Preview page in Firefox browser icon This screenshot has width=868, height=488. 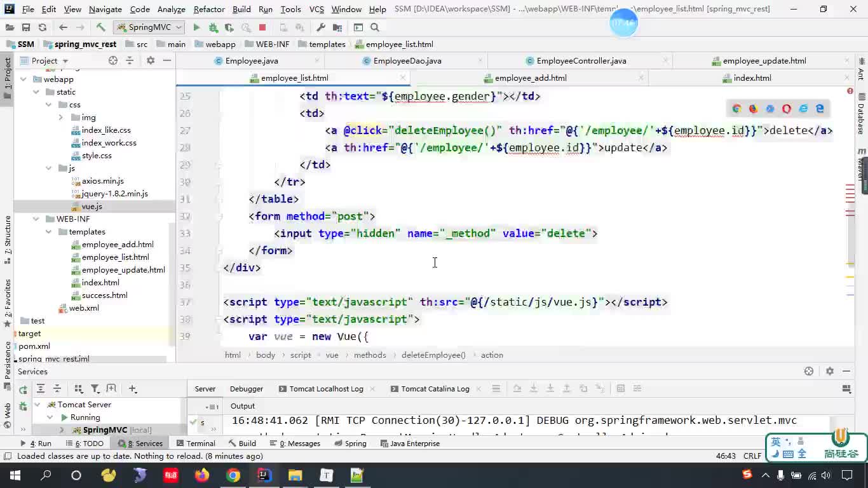[x=753, y=109]
